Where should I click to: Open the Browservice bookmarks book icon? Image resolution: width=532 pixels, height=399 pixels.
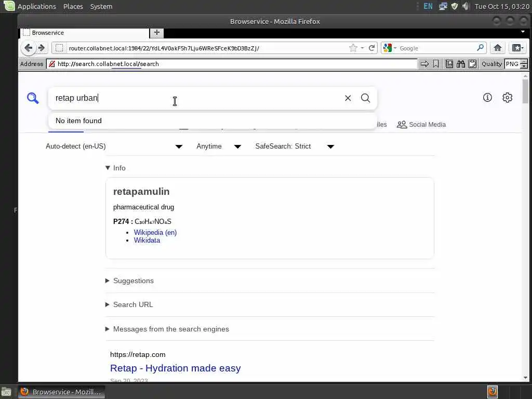click(x=449, y=64)
